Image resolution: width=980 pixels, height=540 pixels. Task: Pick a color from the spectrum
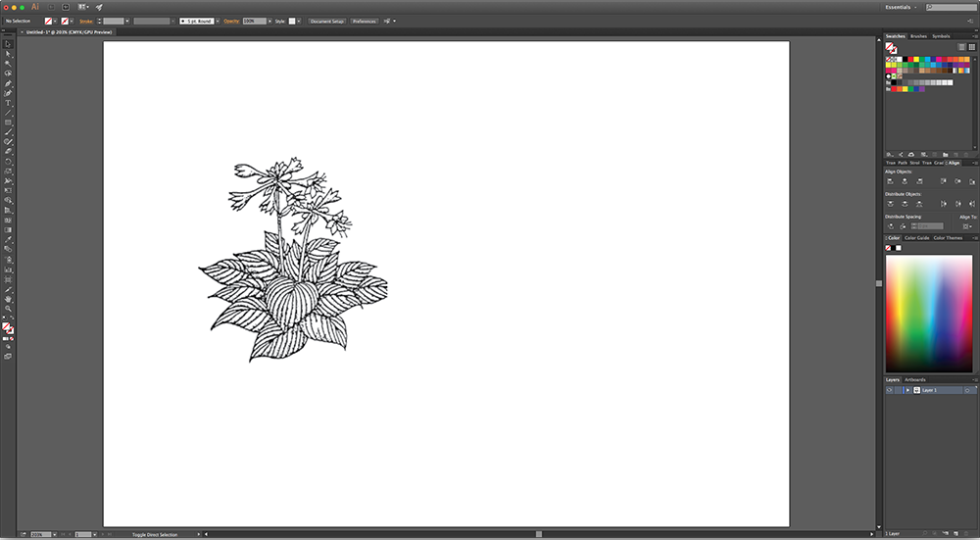tap(929, 314)
